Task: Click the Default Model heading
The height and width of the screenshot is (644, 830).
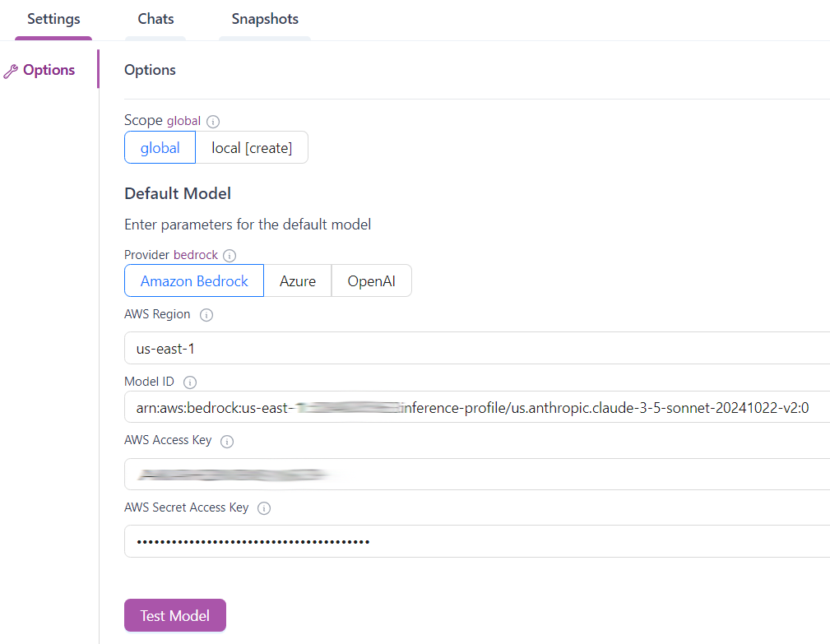Action: (x=178, y=193)
